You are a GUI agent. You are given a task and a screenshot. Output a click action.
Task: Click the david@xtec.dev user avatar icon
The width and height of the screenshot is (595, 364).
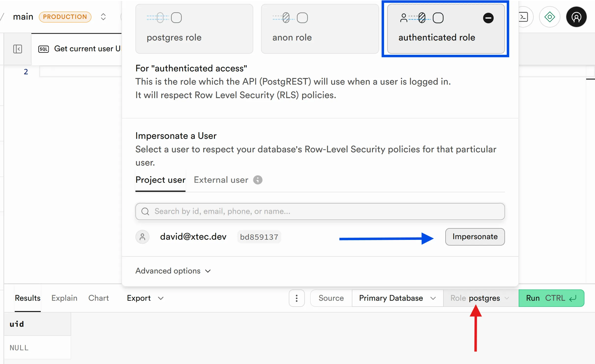[142, 237]
